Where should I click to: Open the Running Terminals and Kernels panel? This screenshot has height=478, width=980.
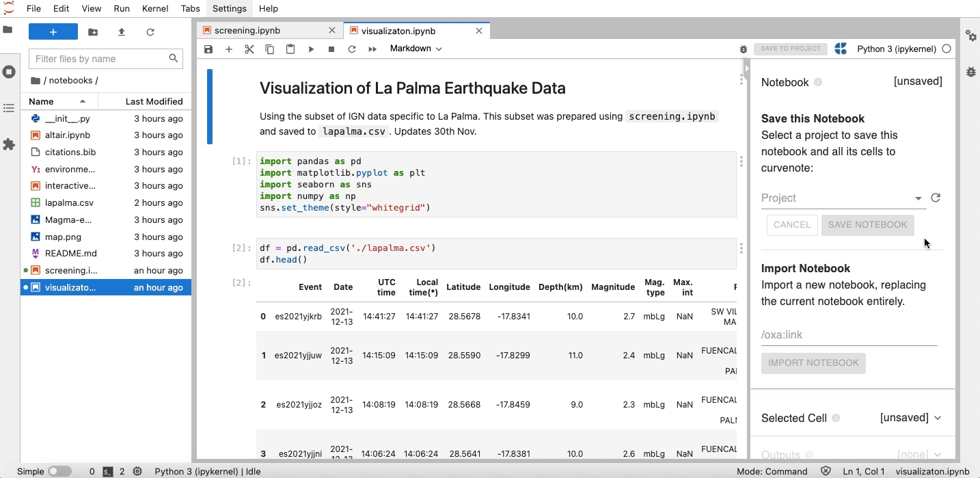pyautogui.click(x=9, y=72)
